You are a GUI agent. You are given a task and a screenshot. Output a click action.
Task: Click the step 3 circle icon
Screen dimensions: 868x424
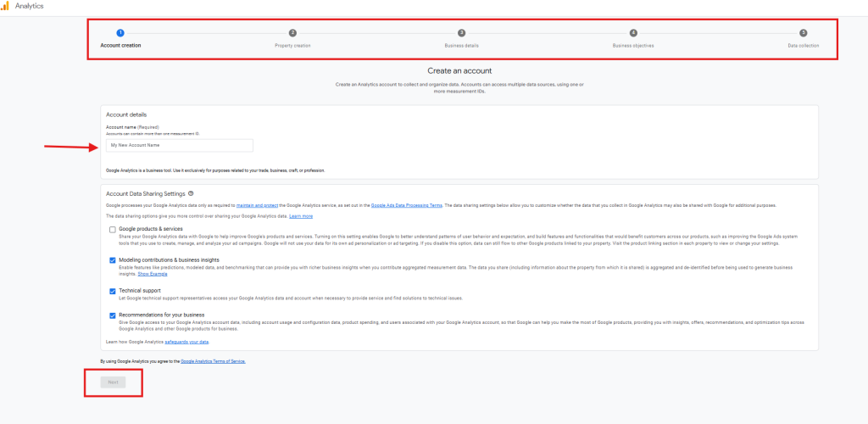[461, 32]
